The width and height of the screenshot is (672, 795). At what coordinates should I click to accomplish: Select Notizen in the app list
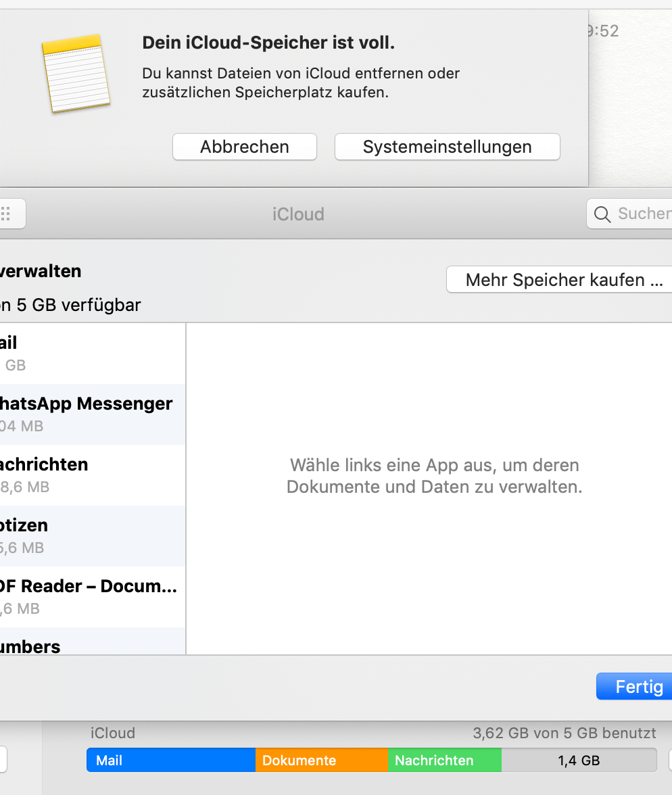pos(93,536)
